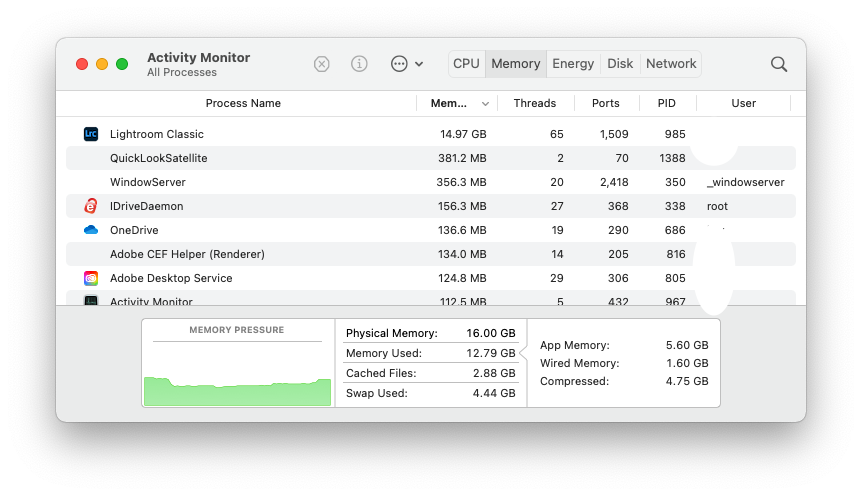Select the Lightroom Classic process name
The height and width of the screenshot is (496, 862).
pos(157,134)
